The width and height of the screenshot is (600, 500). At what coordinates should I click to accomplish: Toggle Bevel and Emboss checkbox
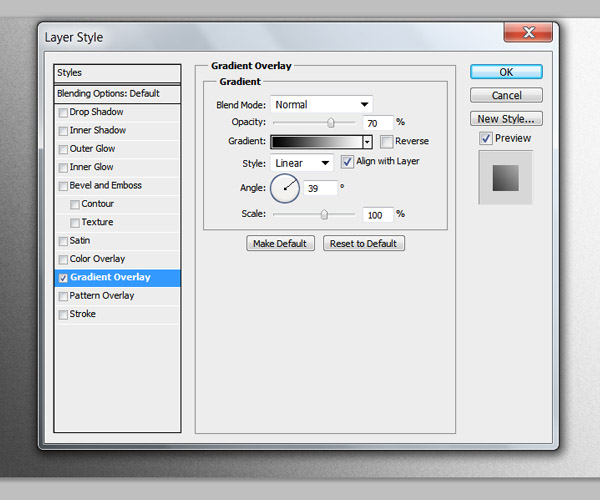pyautogui.click(x=63, y=186)
